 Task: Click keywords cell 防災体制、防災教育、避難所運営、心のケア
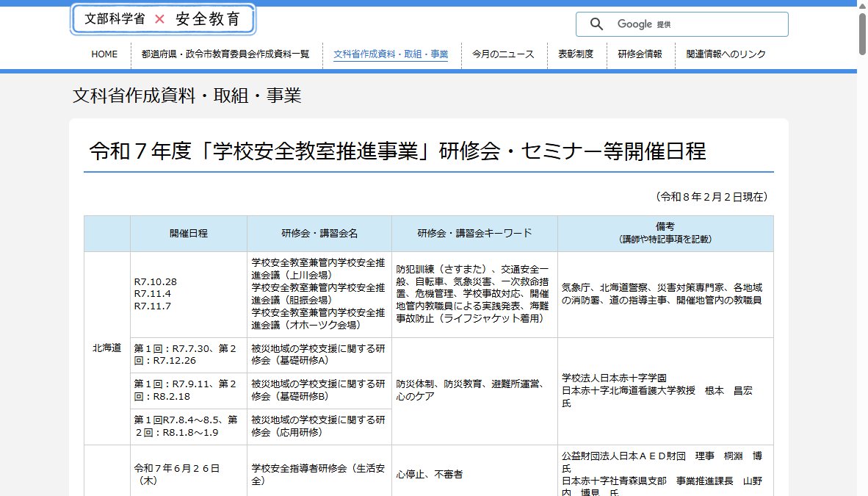click(x=474, y=391)
